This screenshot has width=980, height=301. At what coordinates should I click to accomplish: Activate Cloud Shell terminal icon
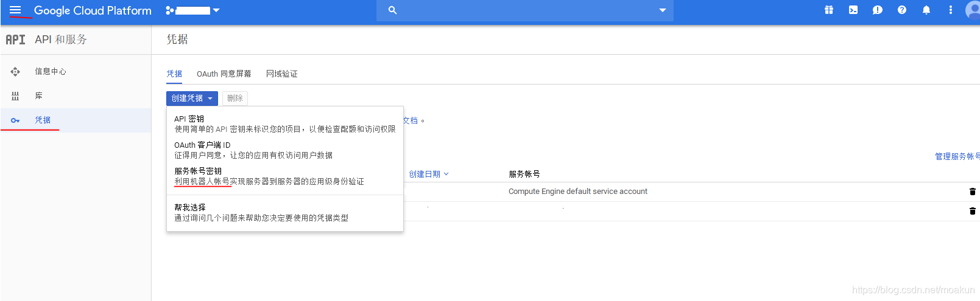853,10
